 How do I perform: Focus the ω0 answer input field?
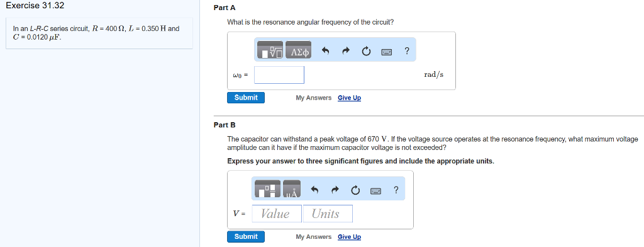coord(279,75)
